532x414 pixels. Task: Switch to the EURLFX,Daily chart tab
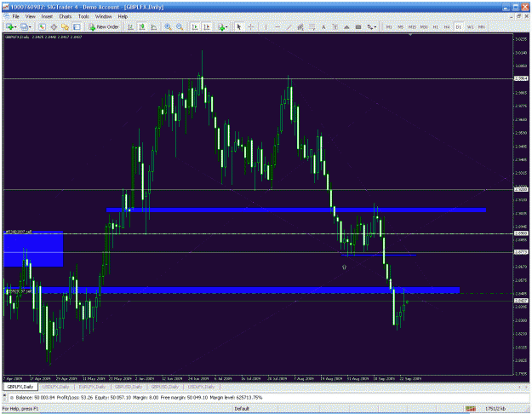point(92,387)
